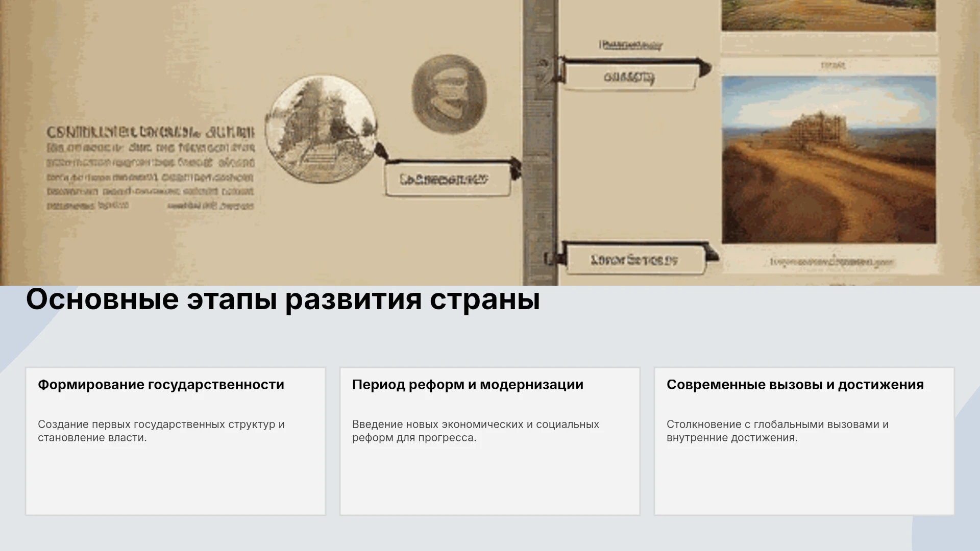
Task: Click text 'Введение новых экономических и социальных реформ'
Action: (x=475, y=431)
